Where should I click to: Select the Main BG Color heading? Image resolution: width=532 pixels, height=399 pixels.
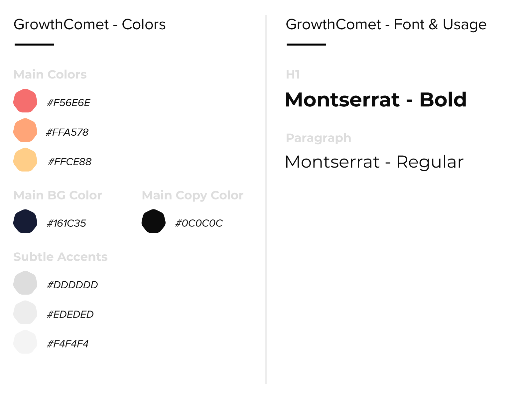coord(58,195)
